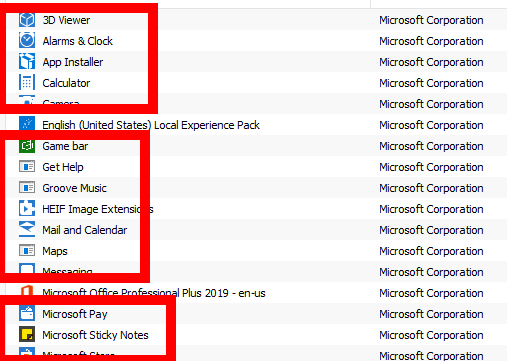507x361 pixels.
Task: Click Microsoft Corporation publisher in 3D Viewer row
Action: pyautogui.click(x=431, y=20)
